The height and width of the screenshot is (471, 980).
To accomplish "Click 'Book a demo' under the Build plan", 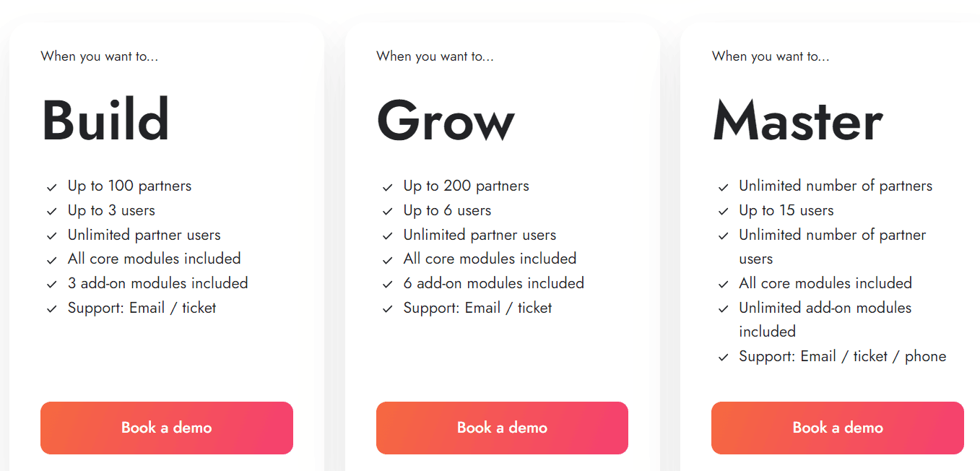I will (166, 428).
